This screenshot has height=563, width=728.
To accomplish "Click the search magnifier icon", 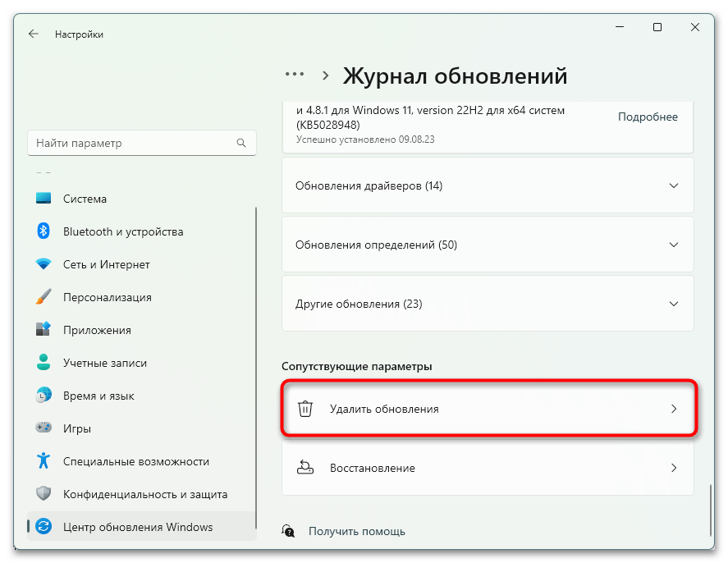I will (x=241, y=143).
